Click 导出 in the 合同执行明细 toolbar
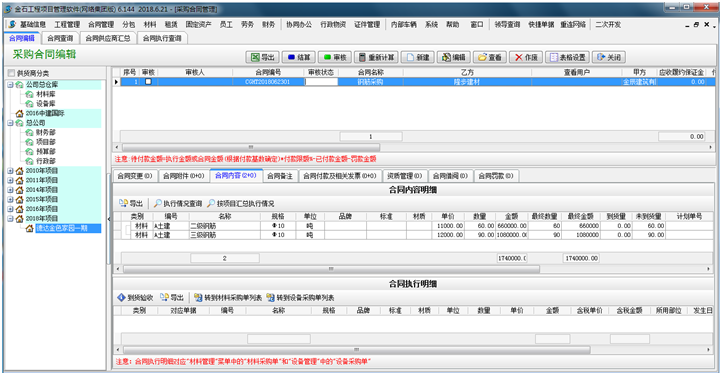 pos(172,298)
